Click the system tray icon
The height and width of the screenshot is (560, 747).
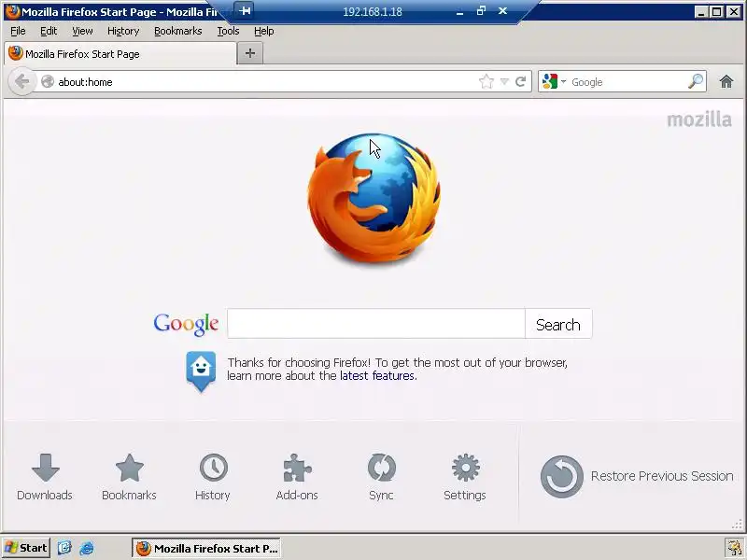(734, 548)
